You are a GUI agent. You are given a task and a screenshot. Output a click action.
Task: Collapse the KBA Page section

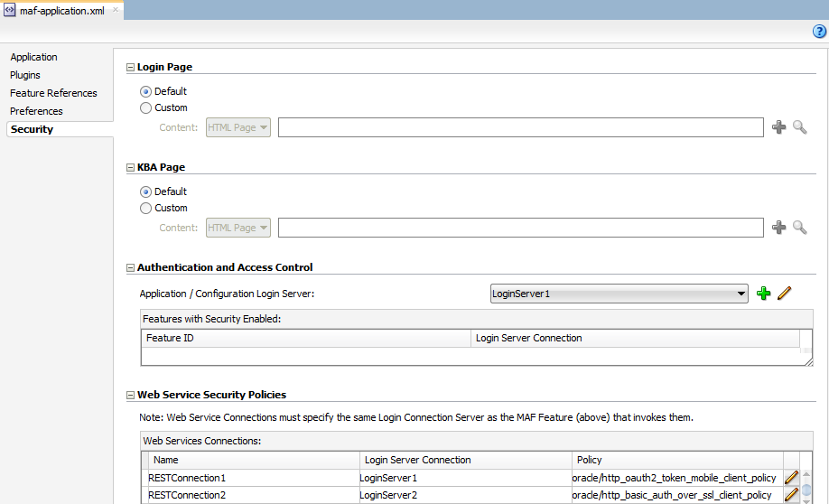[x=130, y=168]
